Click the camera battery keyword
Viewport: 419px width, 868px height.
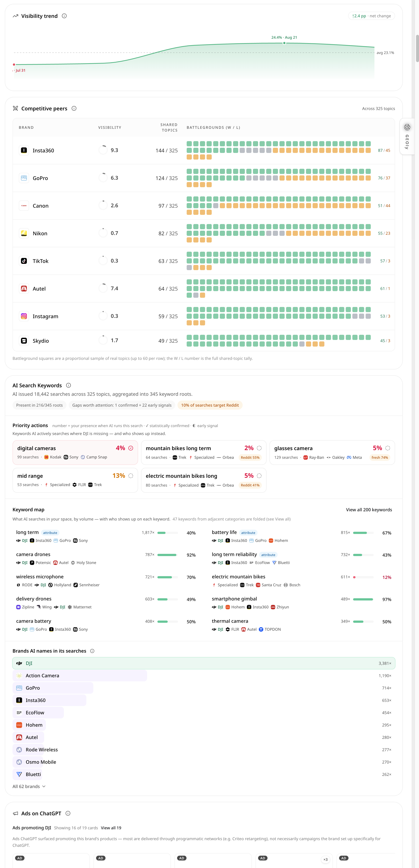point(34,621)
